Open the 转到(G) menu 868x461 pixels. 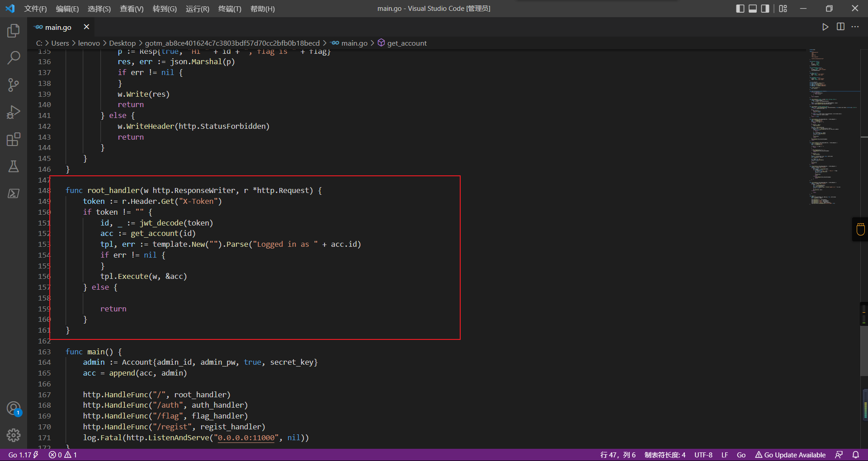click(165, 9)
